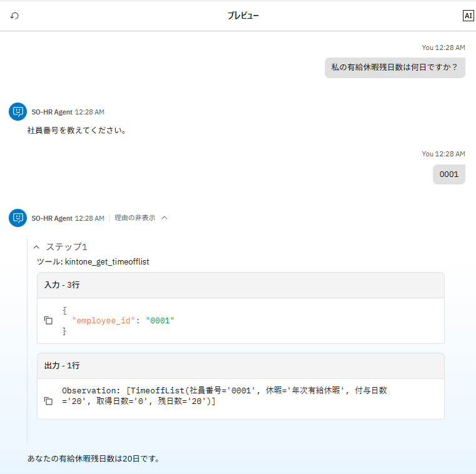Copy the 入力 JSON block
This screenshot has width=476, height=474.
[x=48, y=320]
